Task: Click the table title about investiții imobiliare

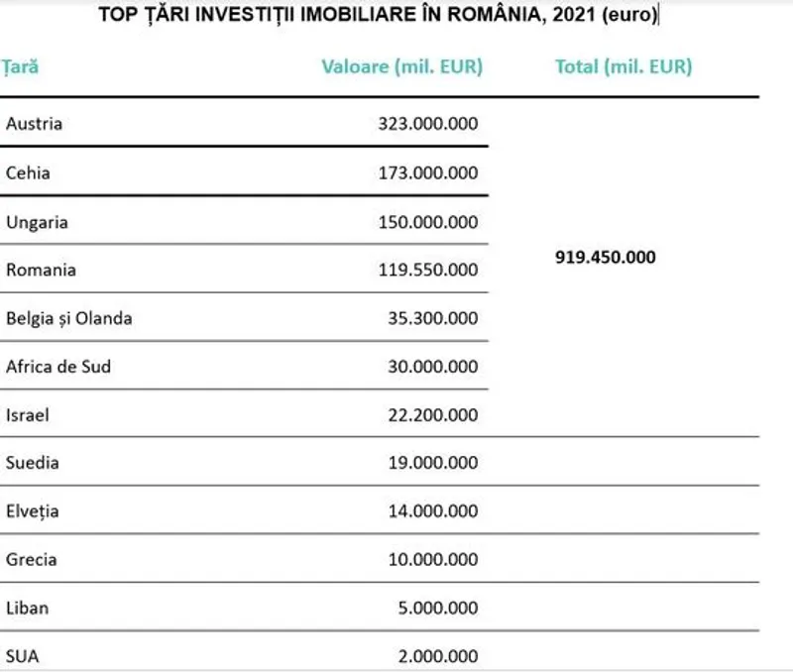Action: 380,15
